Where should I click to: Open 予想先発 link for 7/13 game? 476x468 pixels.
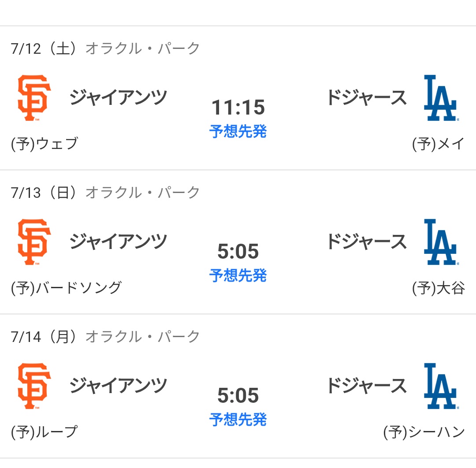238,275
